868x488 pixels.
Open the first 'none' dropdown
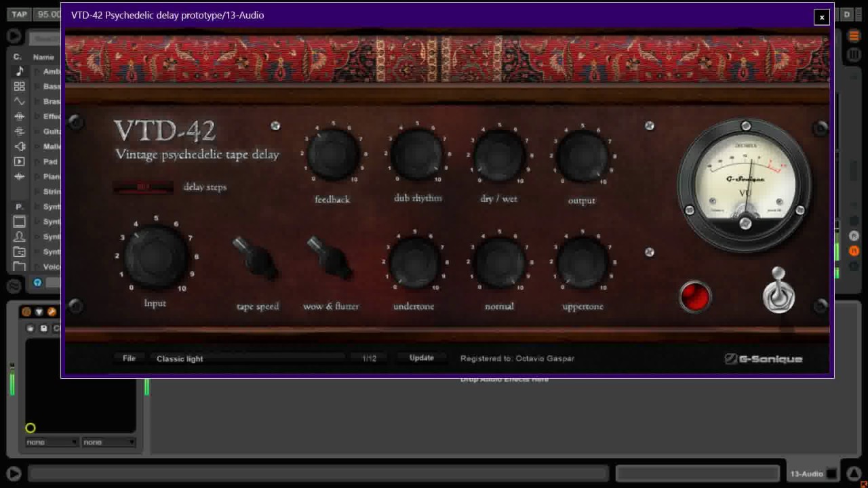point(52,442)
